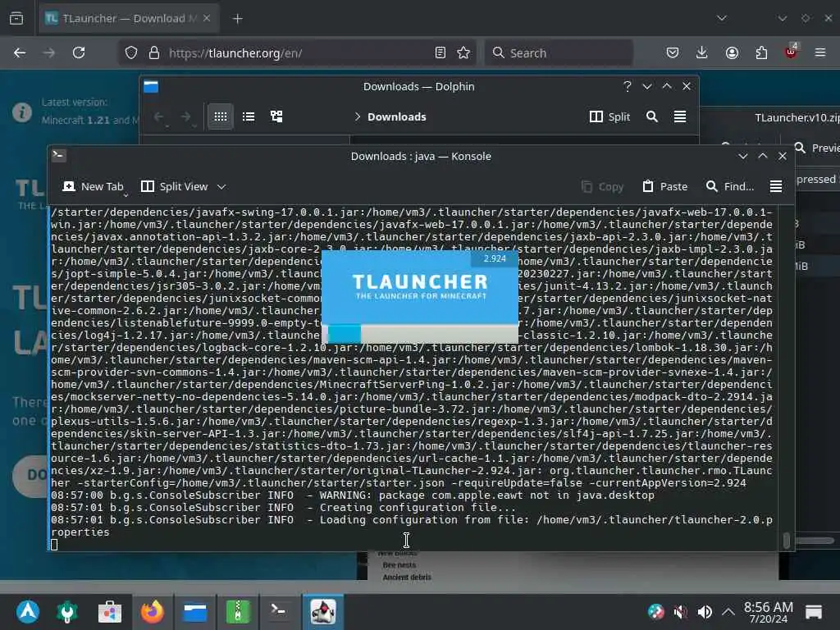Click Dolphin help question mark
This screenshot has height=630, width=840.
click(x=628, y=86)
